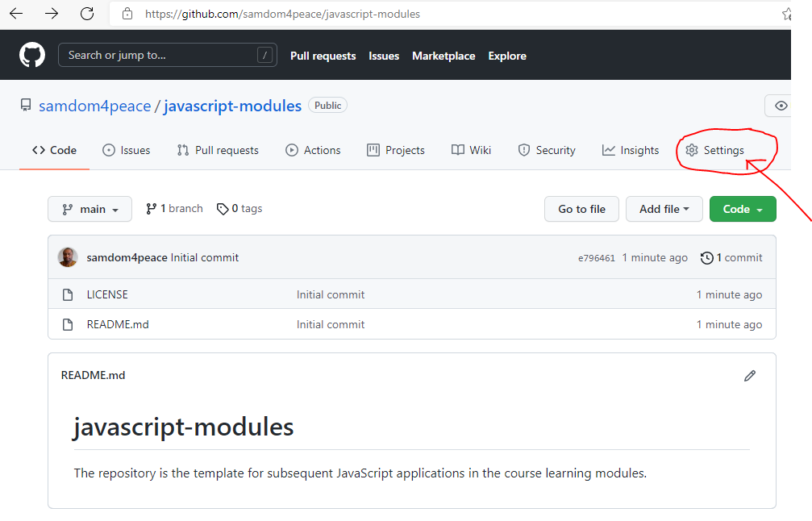Reload the page with the refresh icon
The width and height of the screenshot is (812, 521).
click(87, 14)
